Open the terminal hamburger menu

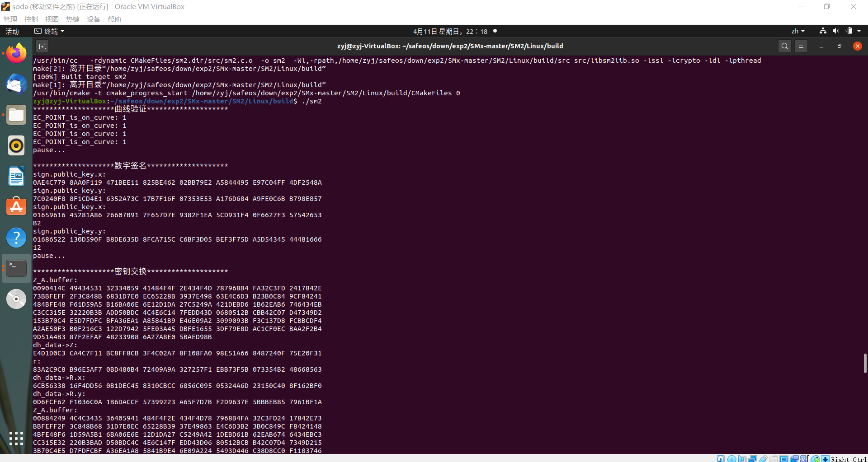[801, 46]
